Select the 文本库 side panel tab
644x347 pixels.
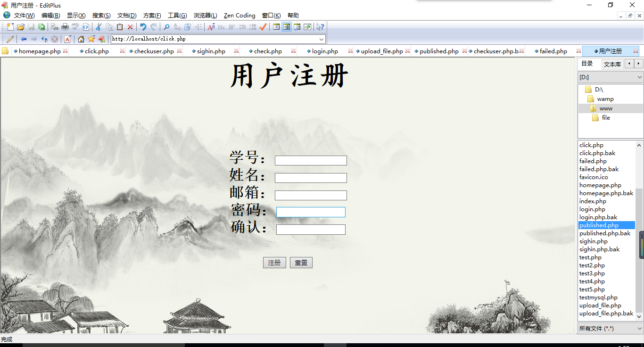[612, 64]
